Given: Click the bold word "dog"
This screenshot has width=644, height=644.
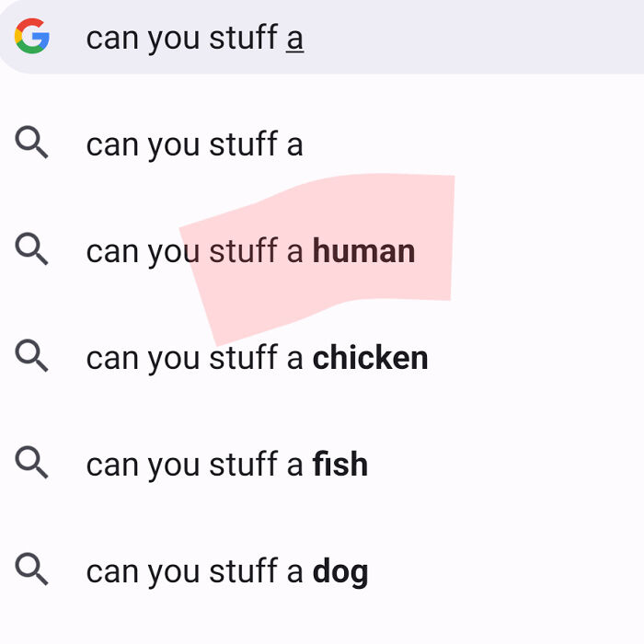Looking at the screenshot, I should pyautogui.click(x=339, y=572).
